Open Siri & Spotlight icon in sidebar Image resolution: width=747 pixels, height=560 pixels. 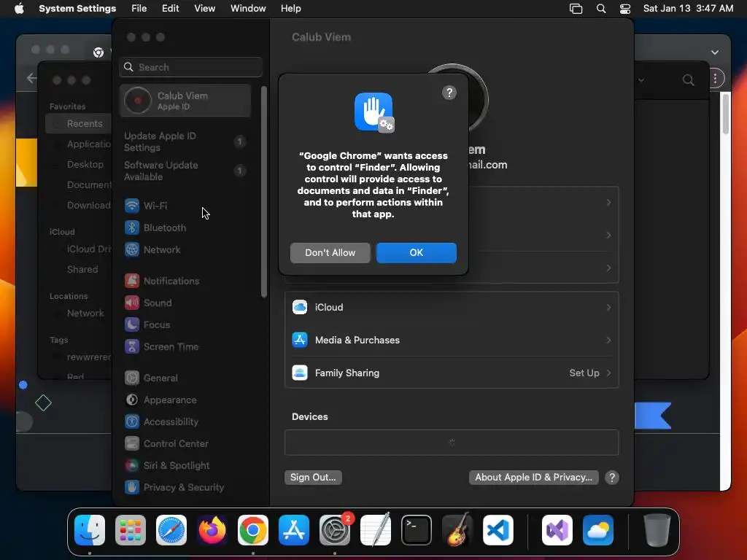[132, 466]
